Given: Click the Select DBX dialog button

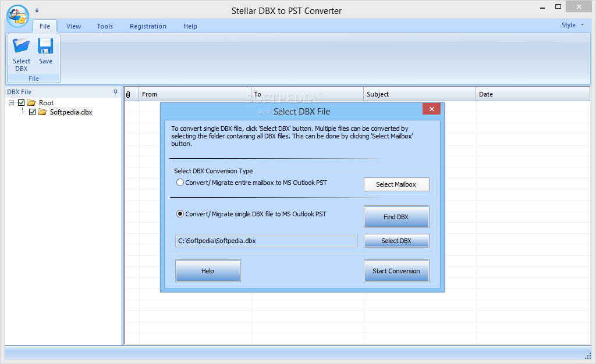Looking at the screenshot, I should 396,241.
